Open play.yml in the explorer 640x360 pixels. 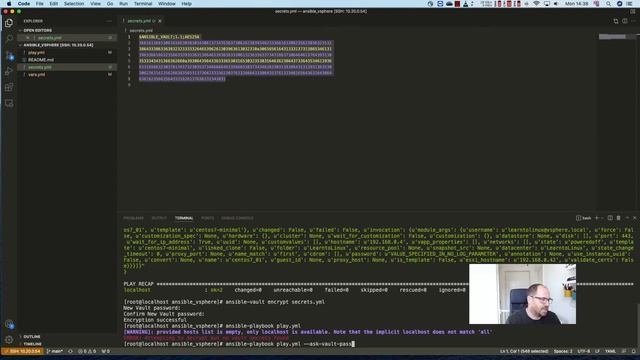click(x=67, y=52)
